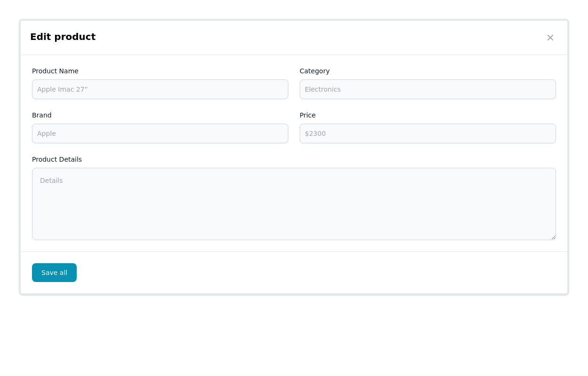
Task: Click the modal header area
Action: (294, 37)
